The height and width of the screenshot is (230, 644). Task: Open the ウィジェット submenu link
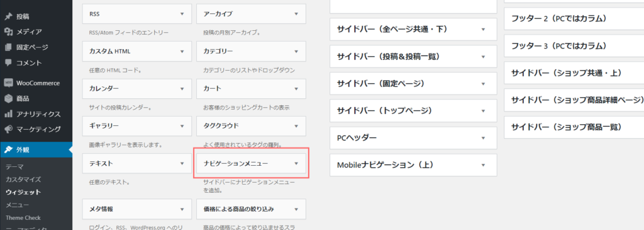[x=23, y=192]
